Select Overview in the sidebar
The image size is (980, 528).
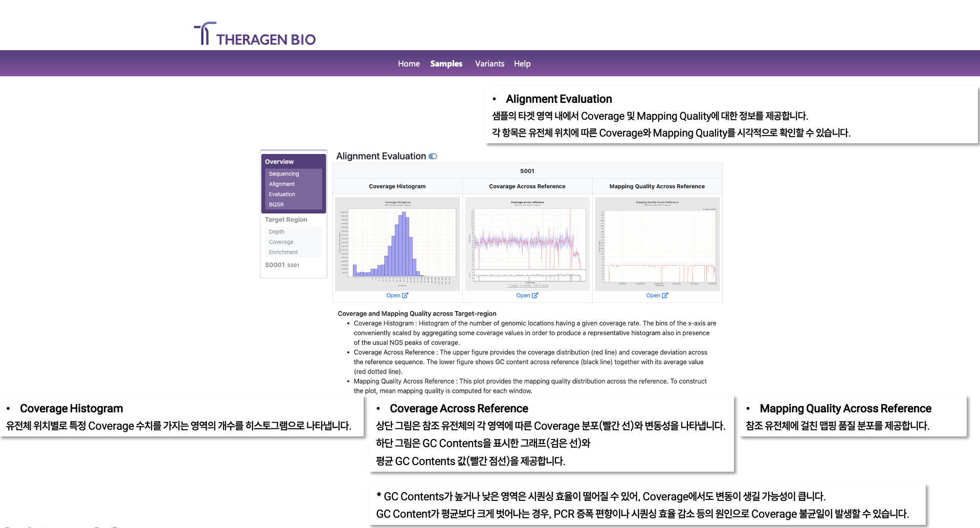tap(279, 162)
